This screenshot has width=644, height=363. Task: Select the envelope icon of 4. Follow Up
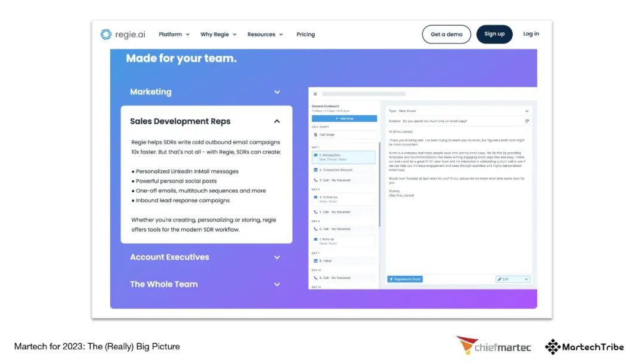pyautogui.click(x=315, y=198)
